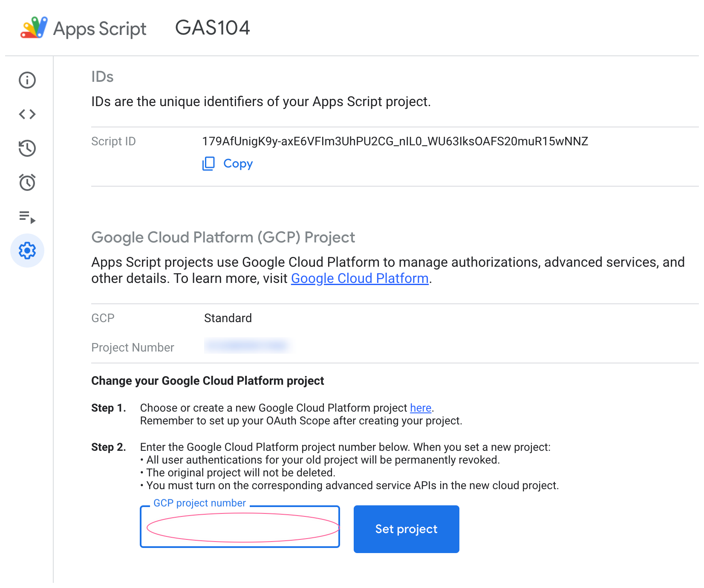Click 'Google Cloud Platform (GCP) Project' heading
Image resolution: width=704 pixels, height=588 pixels.
[x=223, y=237]
